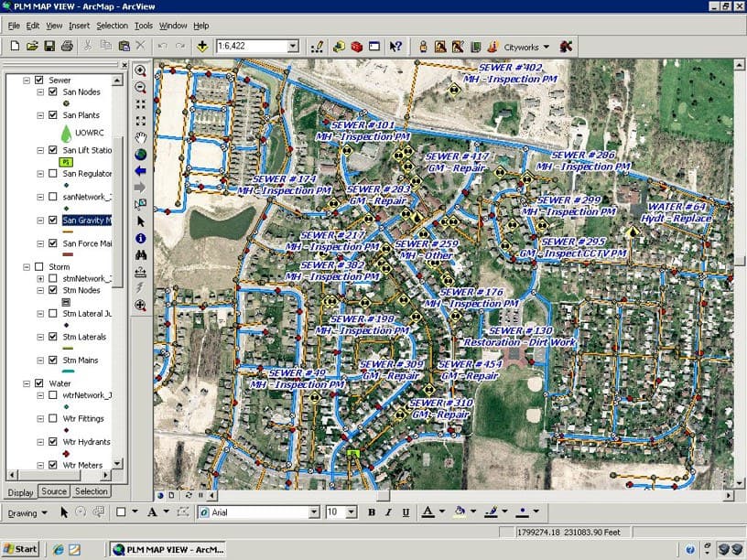Toggle the Stm Laterals layer visibility

click(52, 338)
